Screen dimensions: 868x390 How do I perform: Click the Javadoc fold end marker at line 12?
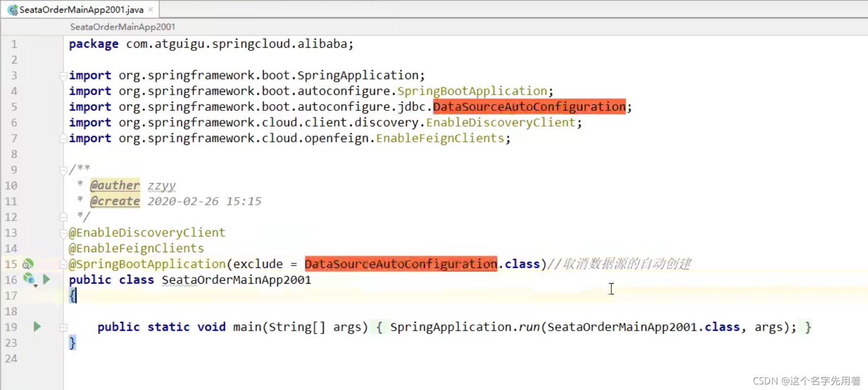tap(63, 217)
